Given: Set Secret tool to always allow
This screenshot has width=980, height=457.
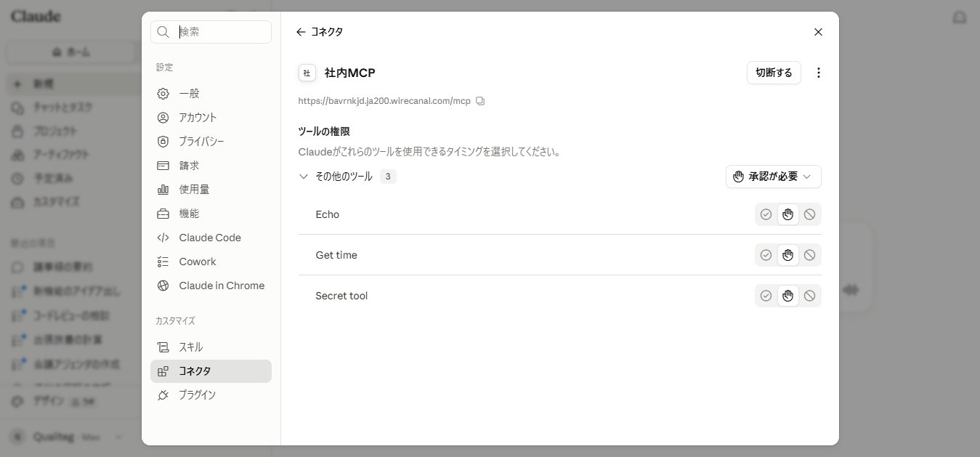Looking at the screenshot, I should pyautogui.click(x=766, y=296).
